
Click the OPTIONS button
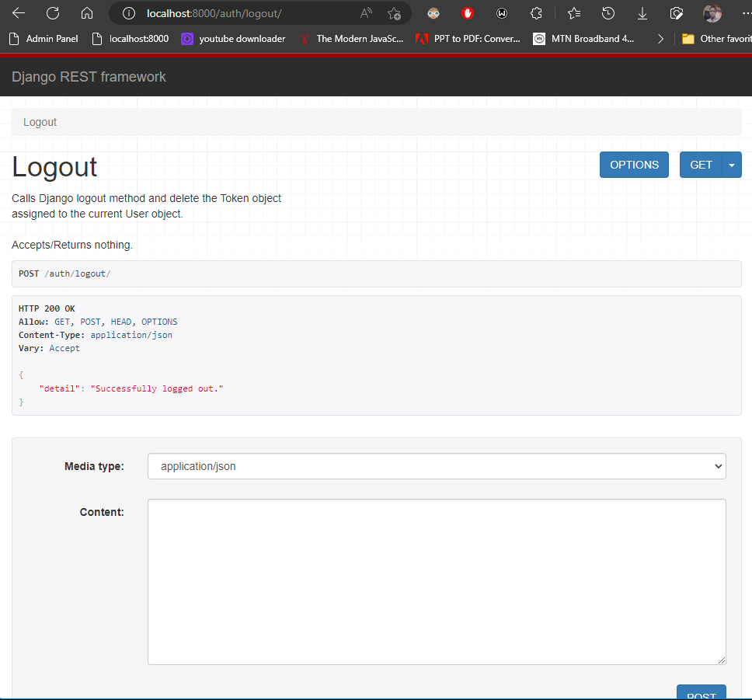click(634, 165)
